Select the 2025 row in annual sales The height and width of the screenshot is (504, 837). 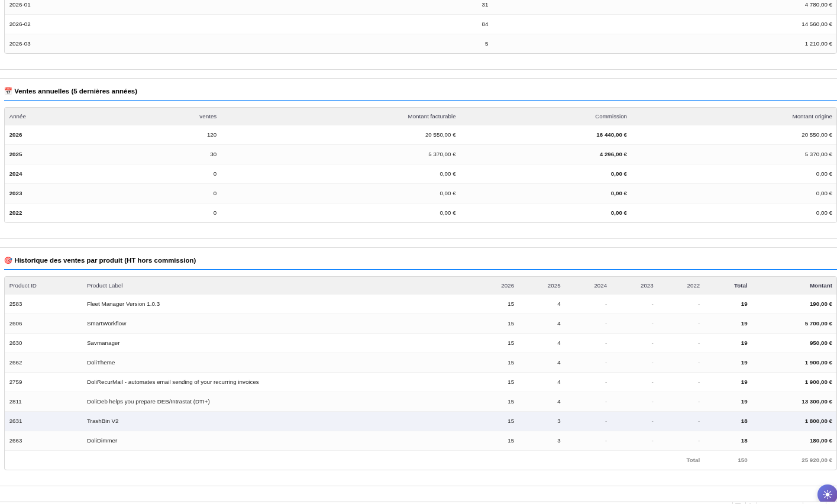coord(16,154)
